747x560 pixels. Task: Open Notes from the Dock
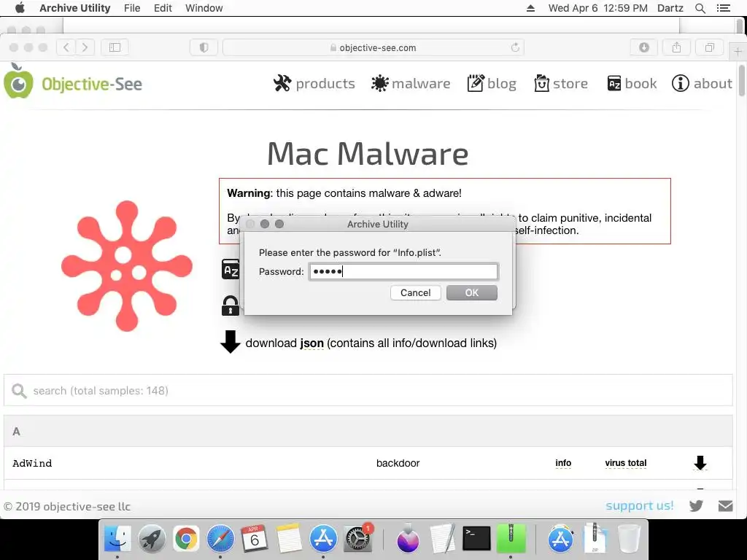click(289, 538)
